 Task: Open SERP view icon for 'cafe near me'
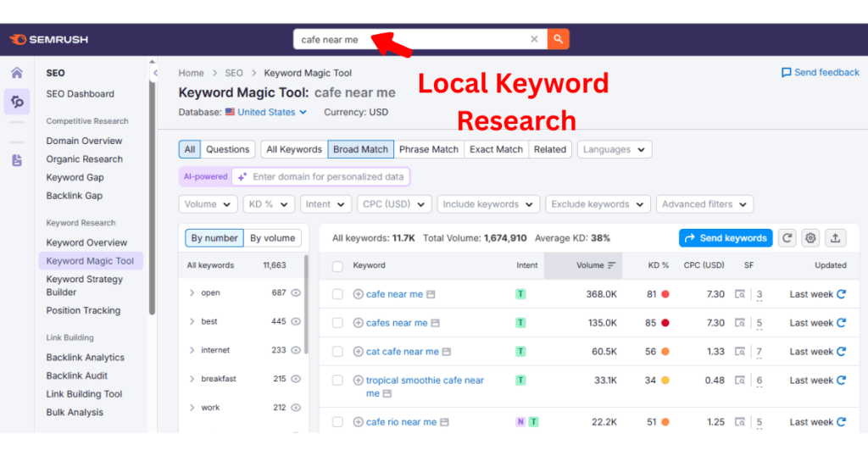point(739,294)
